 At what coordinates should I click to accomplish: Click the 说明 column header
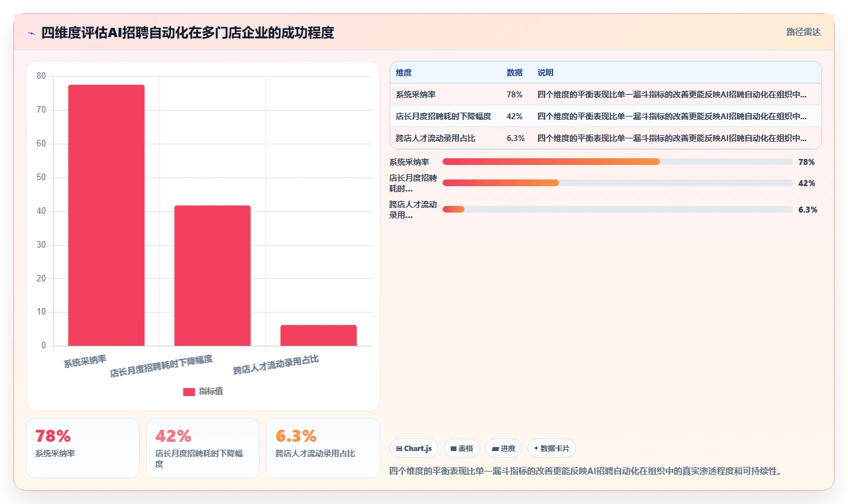click(545, 73)
